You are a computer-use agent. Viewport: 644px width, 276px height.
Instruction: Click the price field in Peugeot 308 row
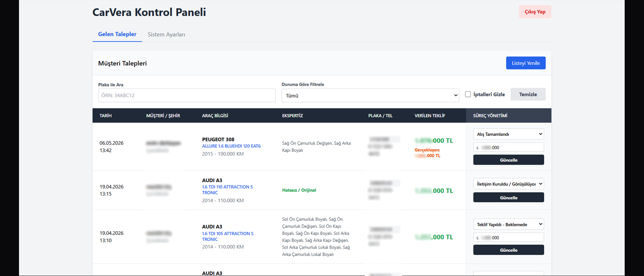(508, 147)
